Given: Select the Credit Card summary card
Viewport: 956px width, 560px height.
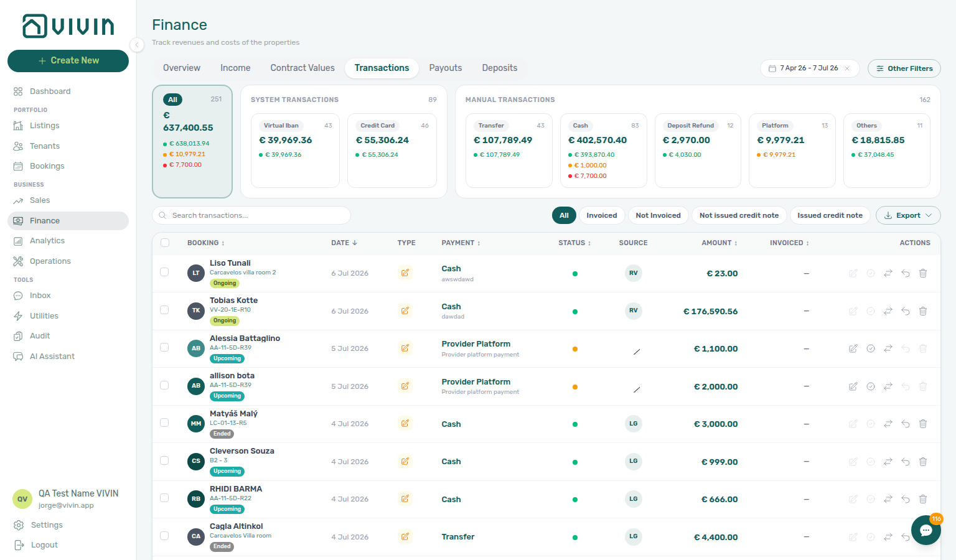Looking at the screenshot, I should pos(392,151).
